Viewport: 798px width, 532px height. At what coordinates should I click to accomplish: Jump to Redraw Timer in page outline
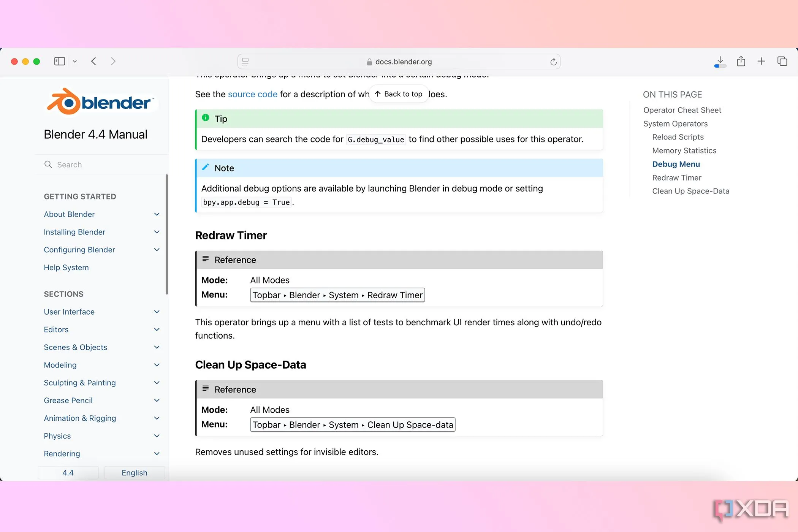676,178
